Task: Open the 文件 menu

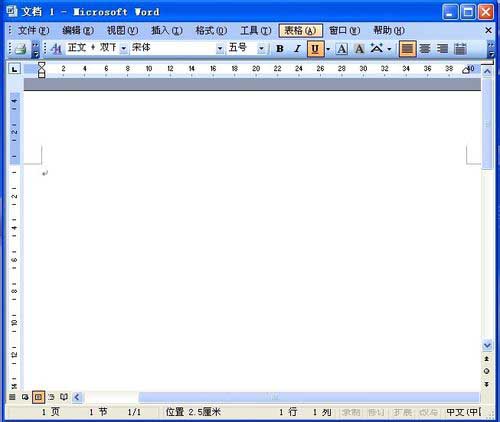Action: (x=33, y=31)
